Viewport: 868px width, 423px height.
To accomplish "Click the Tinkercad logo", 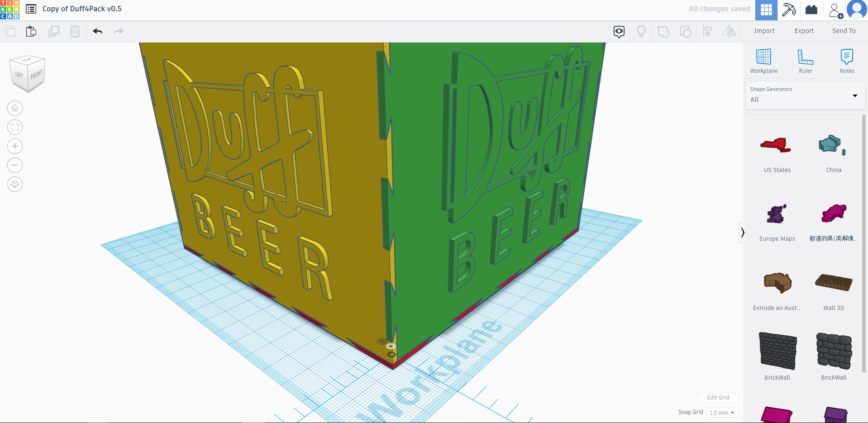I will [10, 9].
